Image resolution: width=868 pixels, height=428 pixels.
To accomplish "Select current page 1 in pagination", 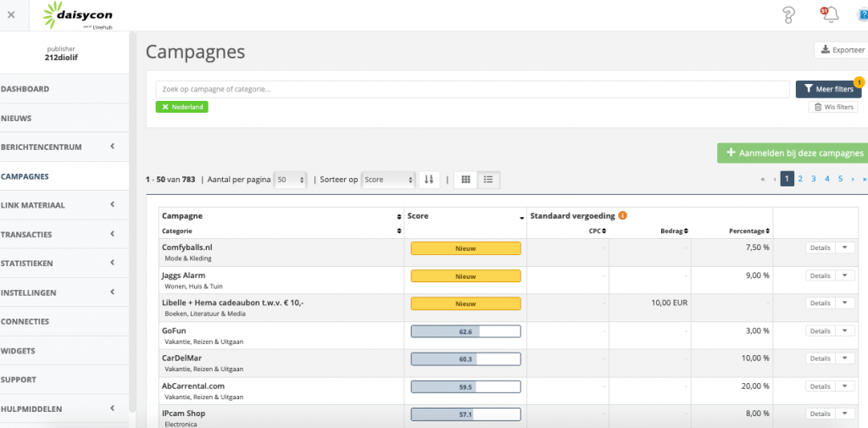I will (x=787, y=179).
